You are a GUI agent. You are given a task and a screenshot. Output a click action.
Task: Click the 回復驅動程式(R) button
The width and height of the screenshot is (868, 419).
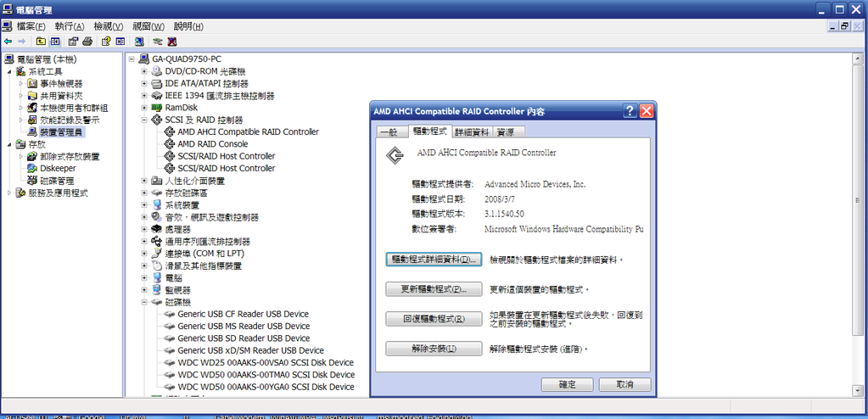point(434,319)
